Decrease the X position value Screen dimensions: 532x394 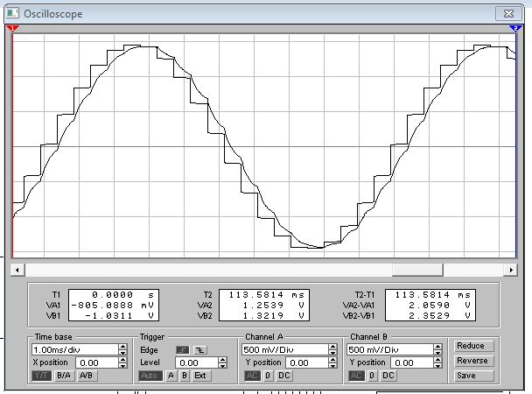coord(122,365)
